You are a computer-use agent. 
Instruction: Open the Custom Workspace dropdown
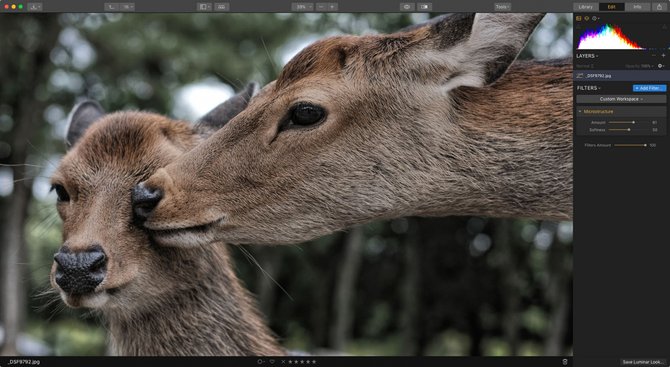pos(621,99)
